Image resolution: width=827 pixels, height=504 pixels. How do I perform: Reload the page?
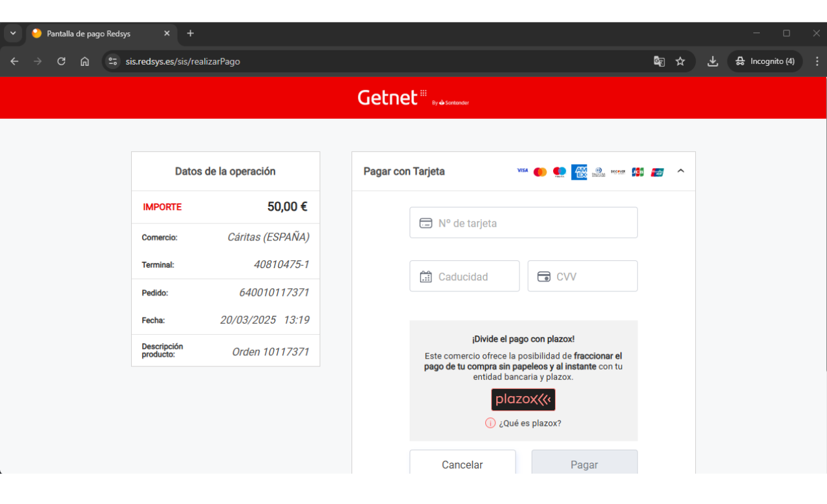61,61
